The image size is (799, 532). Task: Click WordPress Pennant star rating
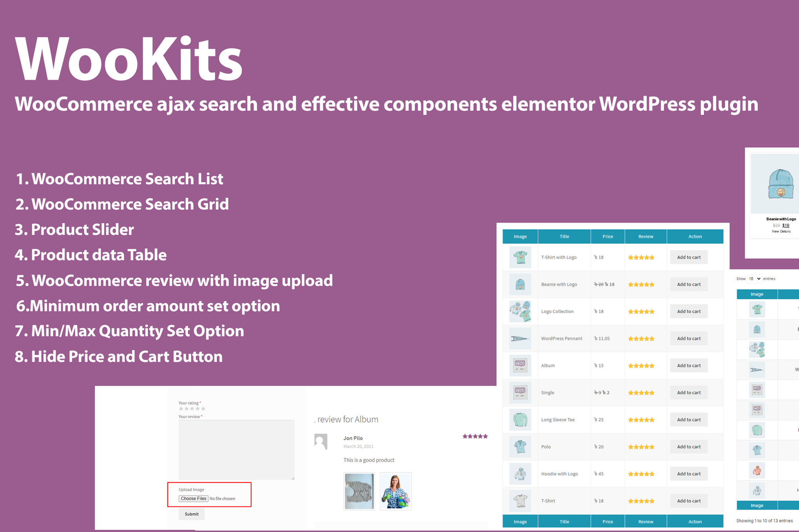pos(641,339)
